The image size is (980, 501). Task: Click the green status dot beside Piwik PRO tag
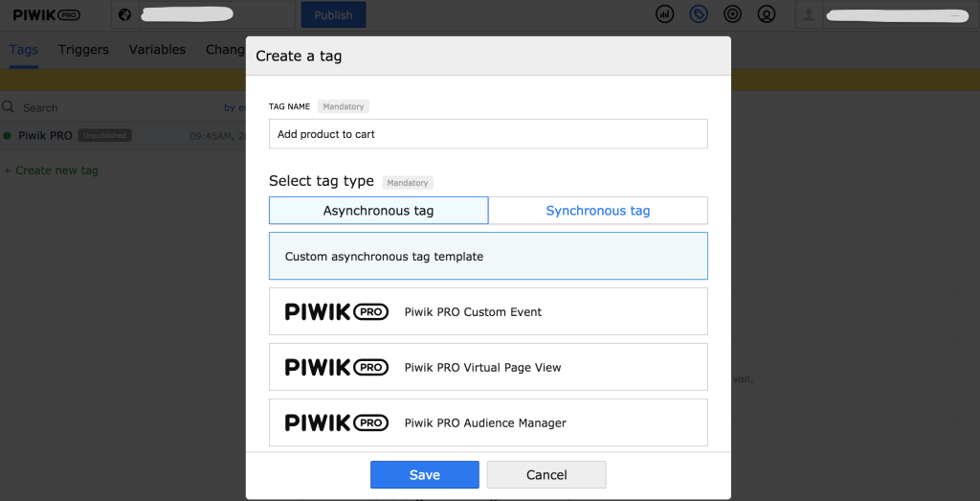pyautogui.click(x=7, y=135)
